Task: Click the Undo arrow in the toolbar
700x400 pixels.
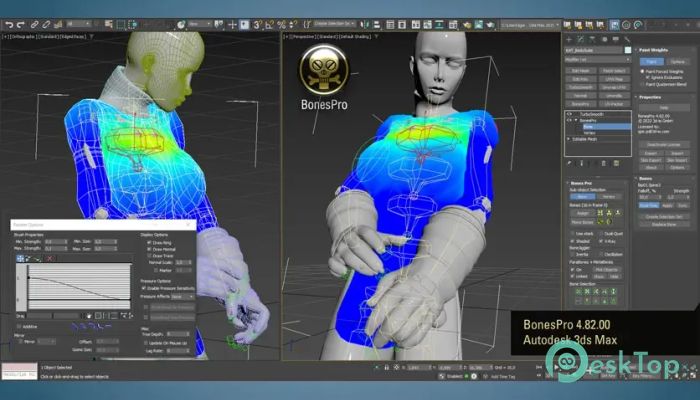Action: (x=9, y=25)
